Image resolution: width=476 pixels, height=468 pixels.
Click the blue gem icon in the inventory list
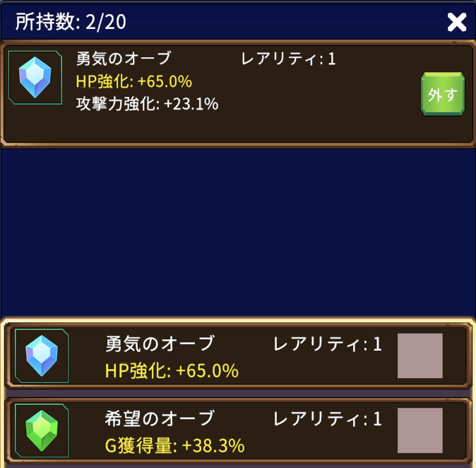pyautogui.click(x=41, y=356)
